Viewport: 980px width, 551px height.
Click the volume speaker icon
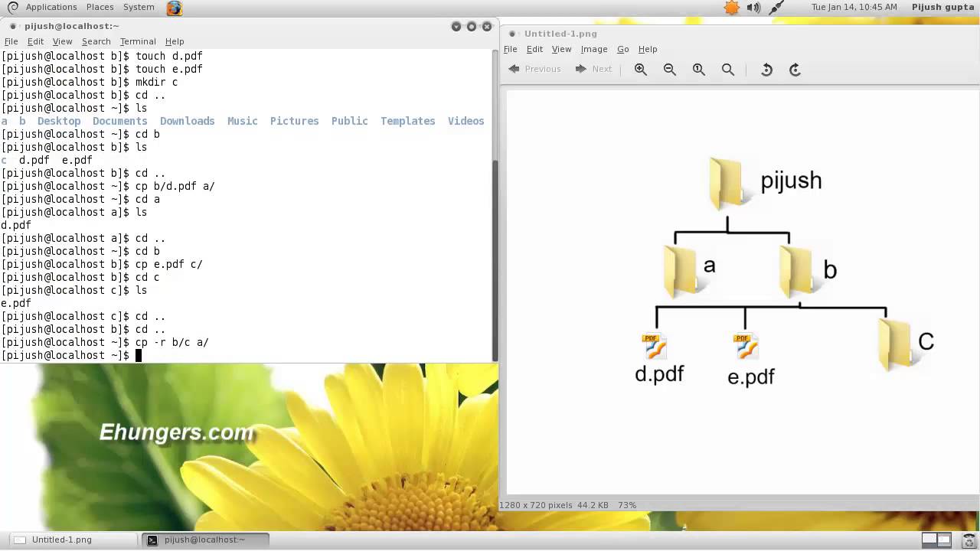coord(753,8)
